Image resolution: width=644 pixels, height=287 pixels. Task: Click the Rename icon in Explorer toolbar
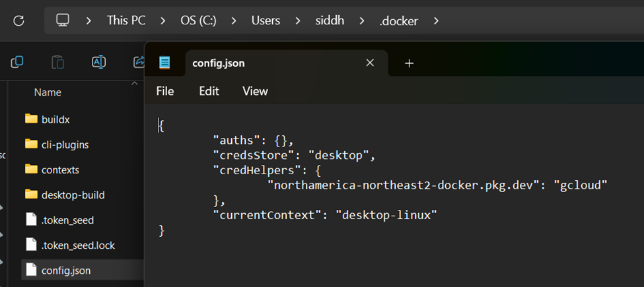98,62
